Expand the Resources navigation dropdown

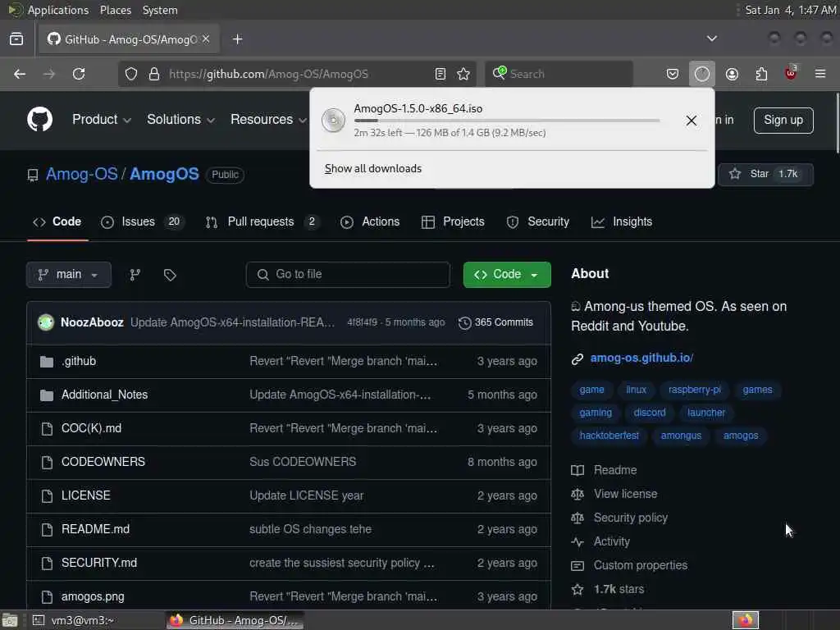click(x=268, y=119)
